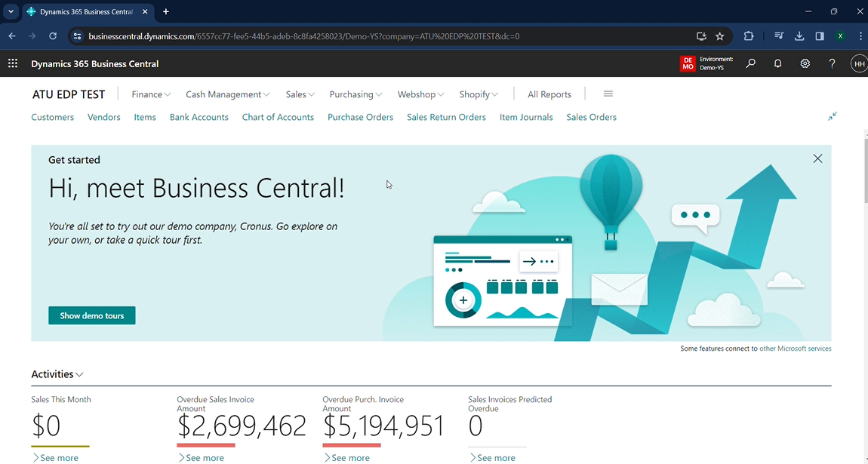Open the $5,194,951 overdue purchase tile
The image size is (868, 464).
click(x=384, y=426)
